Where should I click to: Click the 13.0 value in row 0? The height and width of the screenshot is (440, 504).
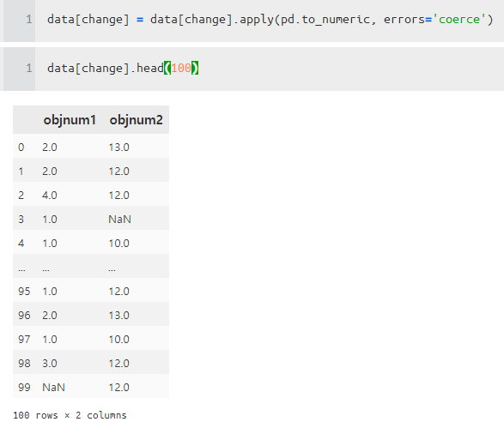click(x=118, y=148)
